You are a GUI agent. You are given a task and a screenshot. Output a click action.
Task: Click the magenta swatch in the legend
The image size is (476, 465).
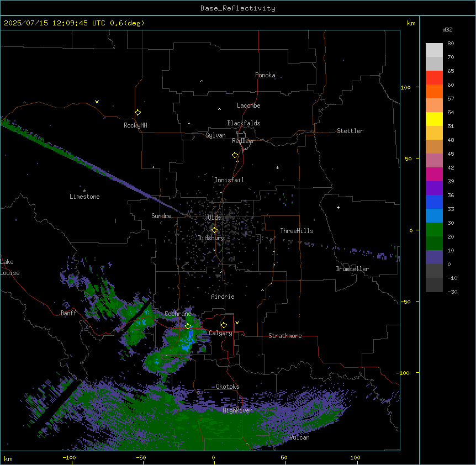[x=434, y=174]
